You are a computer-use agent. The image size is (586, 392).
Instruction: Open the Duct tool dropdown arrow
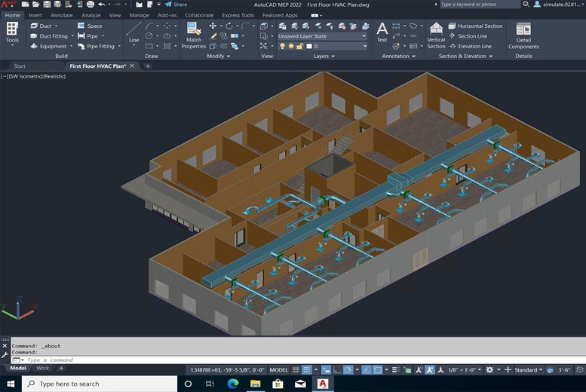click(x=57, y=26)
